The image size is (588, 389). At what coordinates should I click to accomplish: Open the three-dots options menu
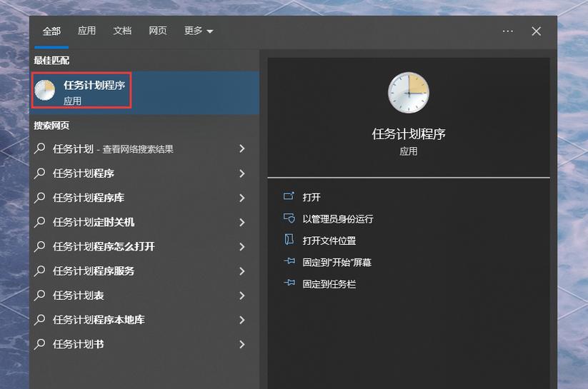coord(508,31)
